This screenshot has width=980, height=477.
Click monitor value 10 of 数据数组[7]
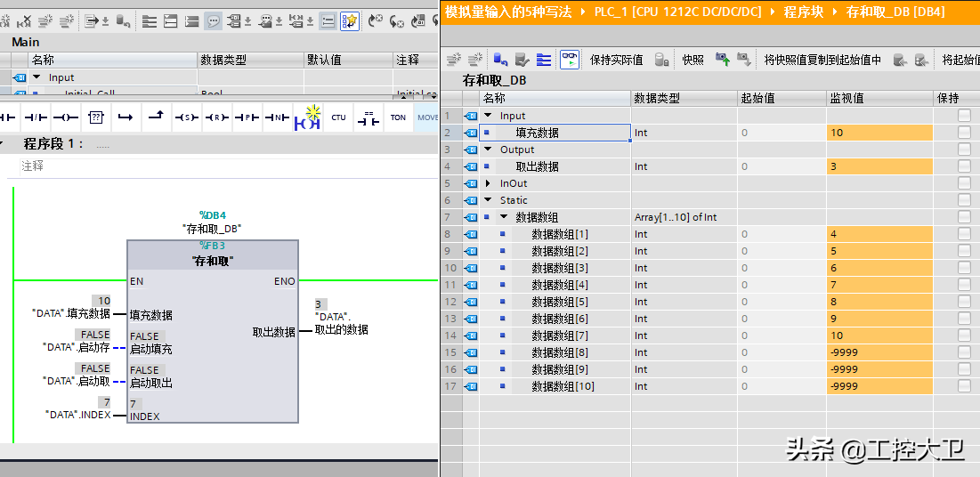click(879, 336)
